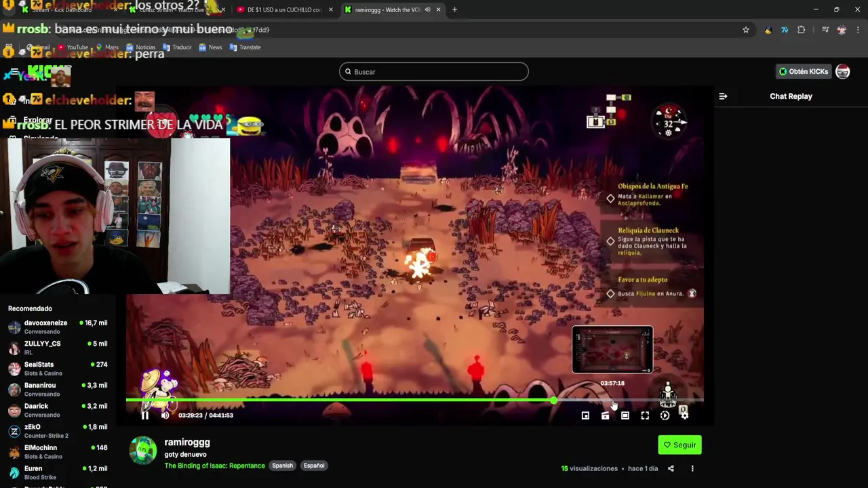Open the Translate bookmark

[245, 47]
